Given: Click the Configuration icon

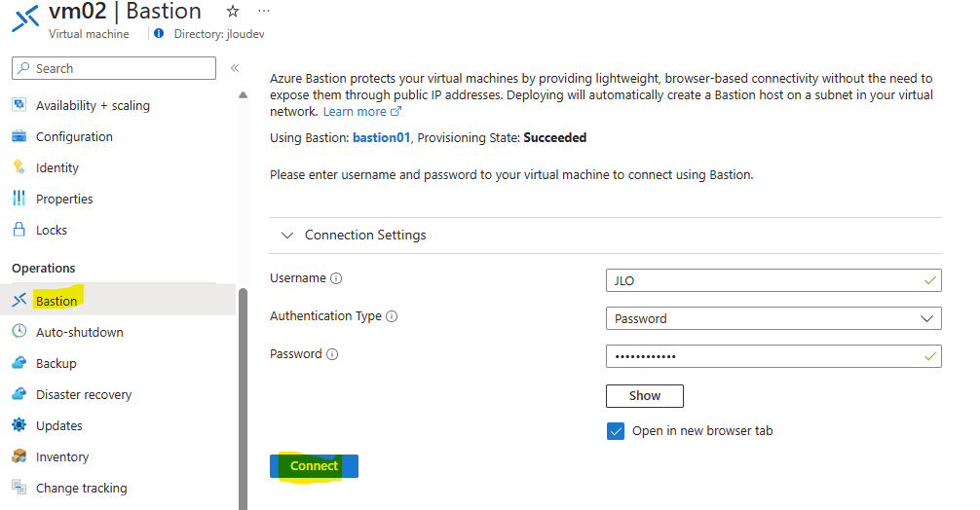Looking at the screenshot, I should click(19, 136).
